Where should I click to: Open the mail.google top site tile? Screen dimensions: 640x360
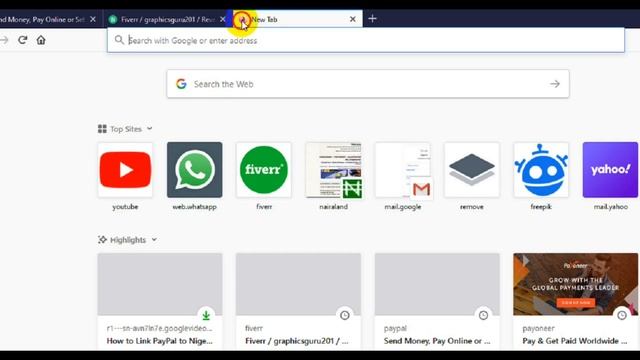coord(403,170)
